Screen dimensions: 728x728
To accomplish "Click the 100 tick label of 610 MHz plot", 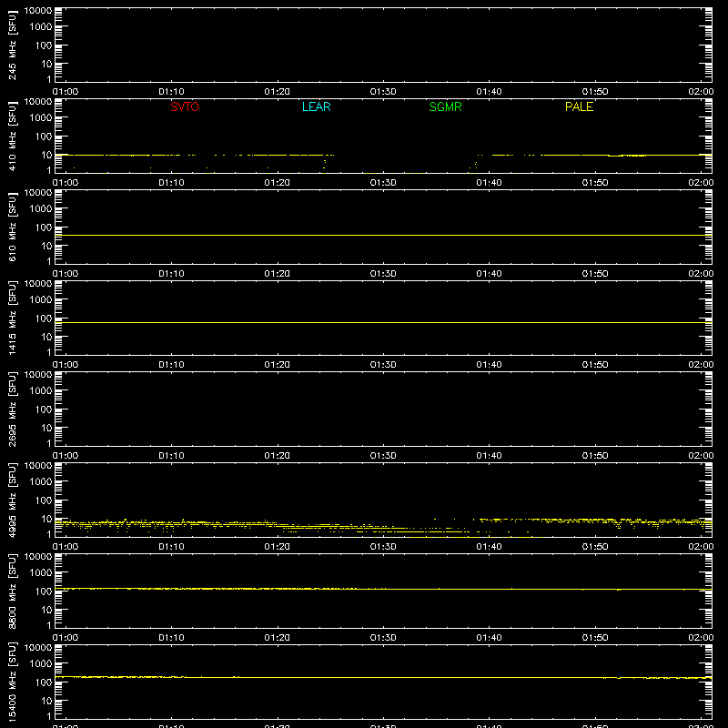I will click(44, 227).
